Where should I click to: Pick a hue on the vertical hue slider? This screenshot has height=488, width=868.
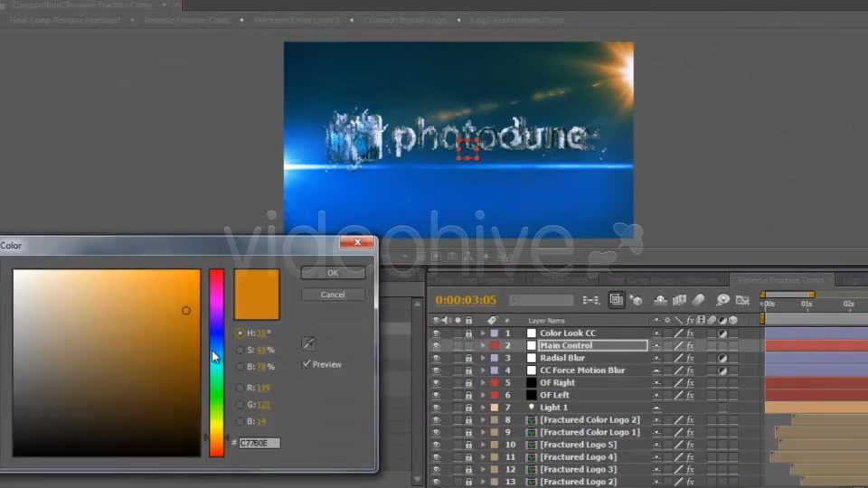tap(216, 363)
